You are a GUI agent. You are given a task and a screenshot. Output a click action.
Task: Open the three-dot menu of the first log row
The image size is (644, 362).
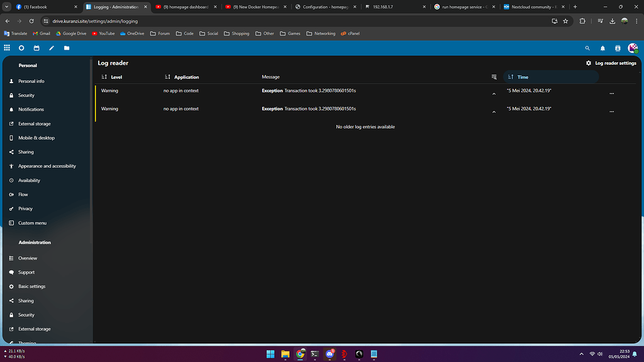coord(611,92)
